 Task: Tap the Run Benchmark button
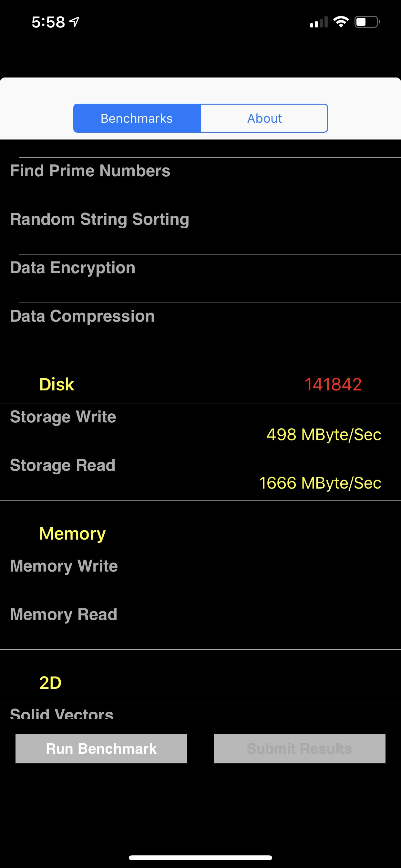pyautogui.click(x=101, y=749)
